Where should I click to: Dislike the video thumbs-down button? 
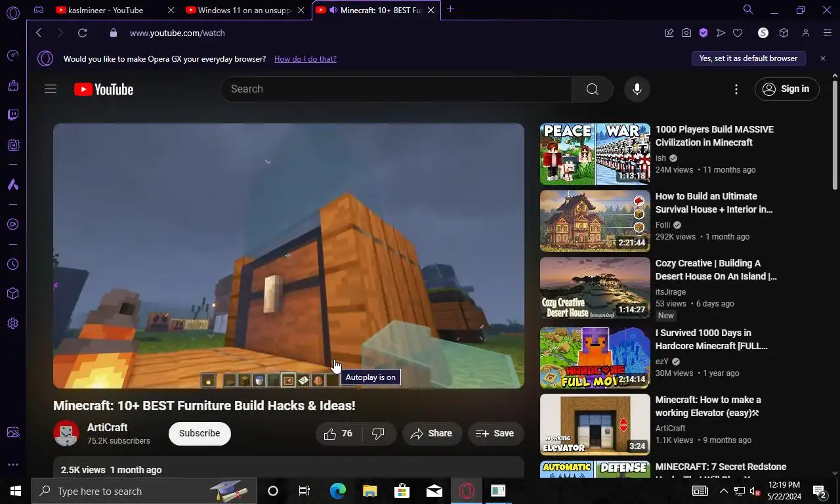pyautogui.click(x=379, y=433)
